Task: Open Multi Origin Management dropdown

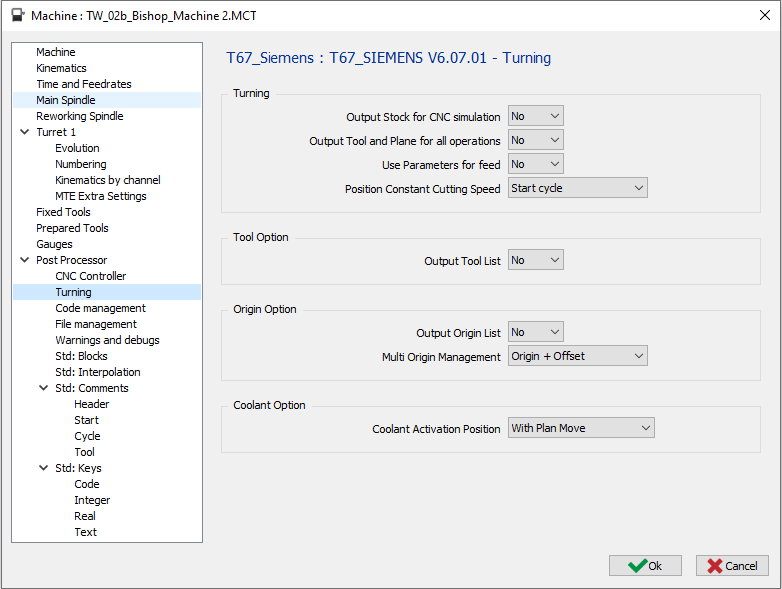Action: 577,356
